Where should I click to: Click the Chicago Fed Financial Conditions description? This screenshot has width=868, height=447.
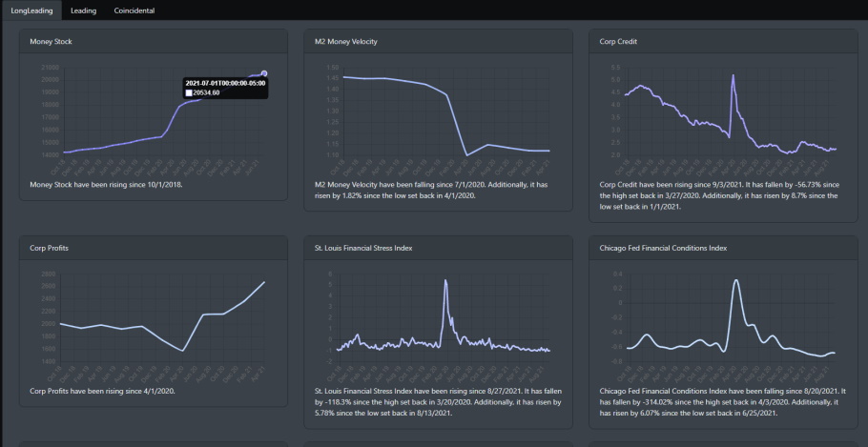pyautogui.click(x=721, y=402)
